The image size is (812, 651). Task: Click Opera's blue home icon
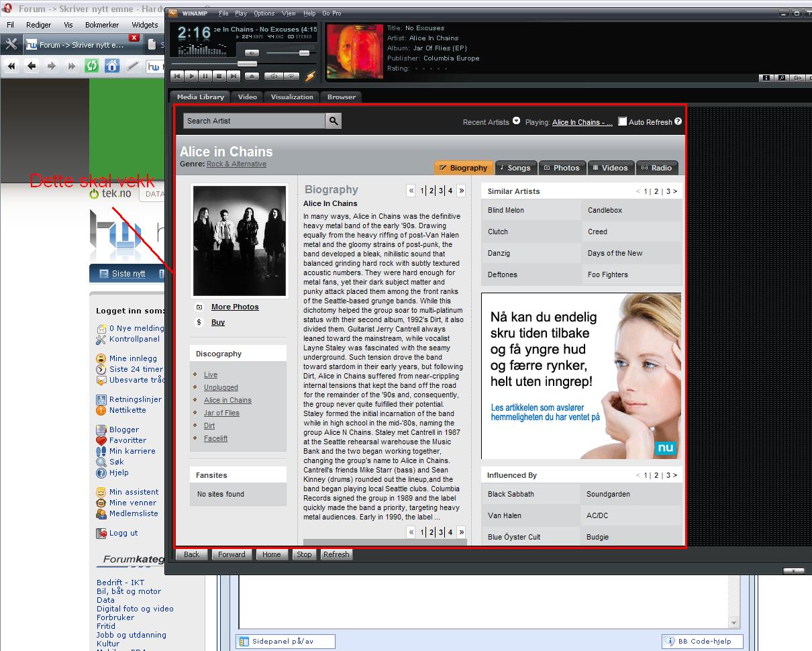pyautogui.click(x=112, y=66)
